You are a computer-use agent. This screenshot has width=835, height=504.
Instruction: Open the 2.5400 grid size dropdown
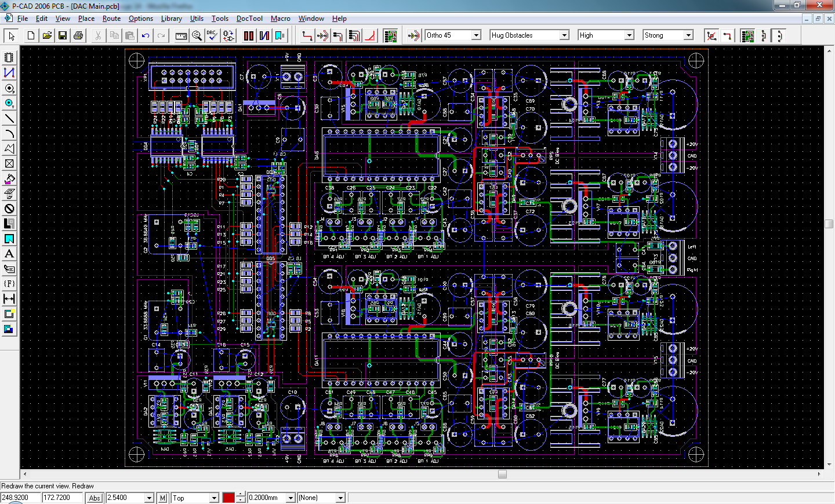pos(149,498)
